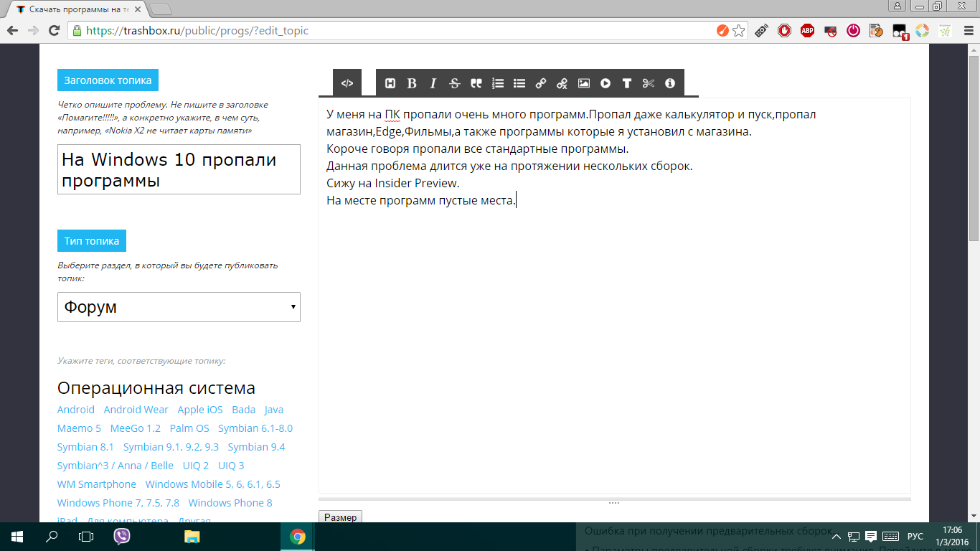The height and width of the screenshot is (551, 980).
Task: Insert a numbered list
Action: click(498, 83)
